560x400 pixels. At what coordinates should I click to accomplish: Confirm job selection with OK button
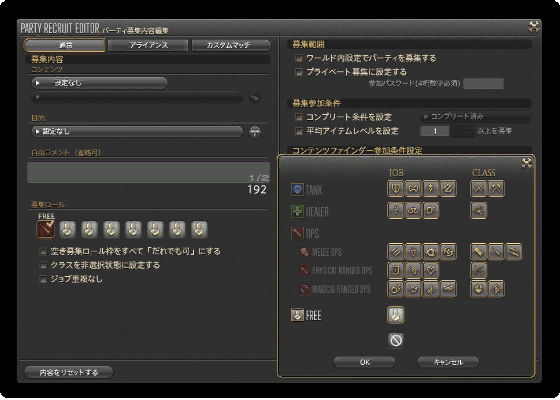click(x=364, y=362)
